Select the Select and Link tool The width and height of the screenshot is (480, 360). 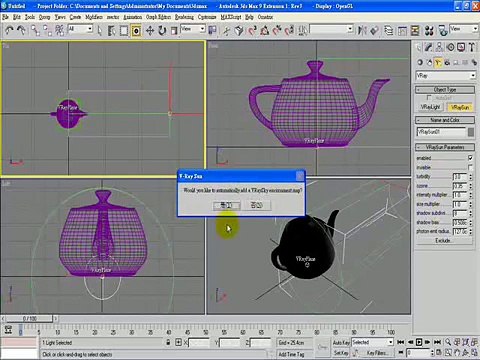(x=35, y=31)
